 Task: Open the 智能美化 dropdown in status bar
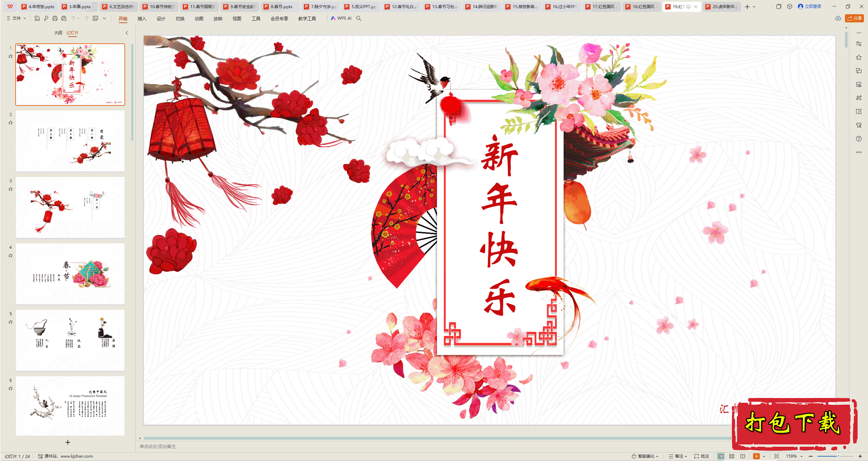click(x=645, y=456)
